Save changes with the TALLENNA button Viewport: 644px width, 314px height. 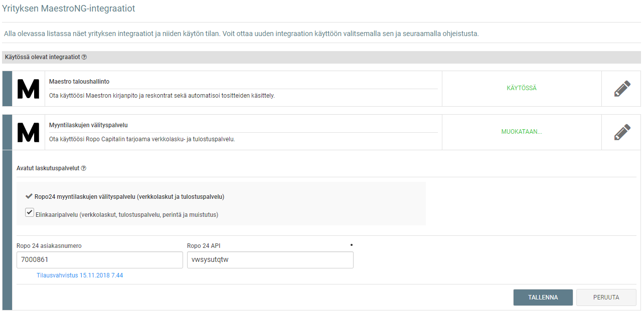[543, 297]
